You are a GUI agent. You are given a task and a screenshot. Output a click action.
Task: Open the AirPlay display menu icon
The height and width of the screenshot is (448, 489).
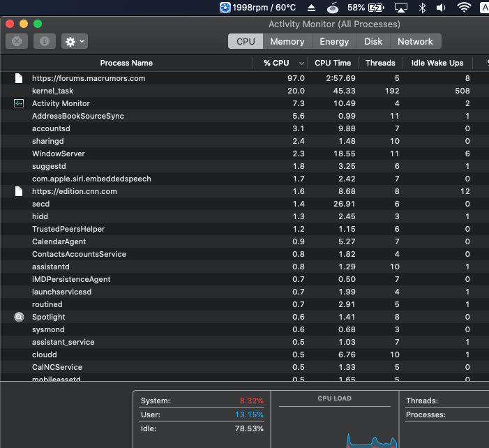[x=400, y=8]
